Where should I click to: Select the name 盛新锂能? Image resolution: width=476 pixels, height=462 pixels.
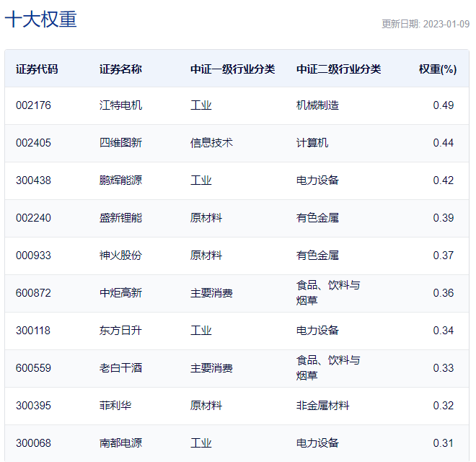[120, 218]
